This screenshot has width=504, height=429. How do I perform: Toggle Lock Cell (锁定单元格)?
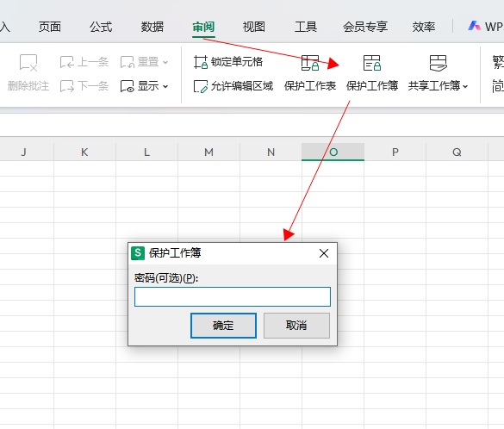(228, 62)
